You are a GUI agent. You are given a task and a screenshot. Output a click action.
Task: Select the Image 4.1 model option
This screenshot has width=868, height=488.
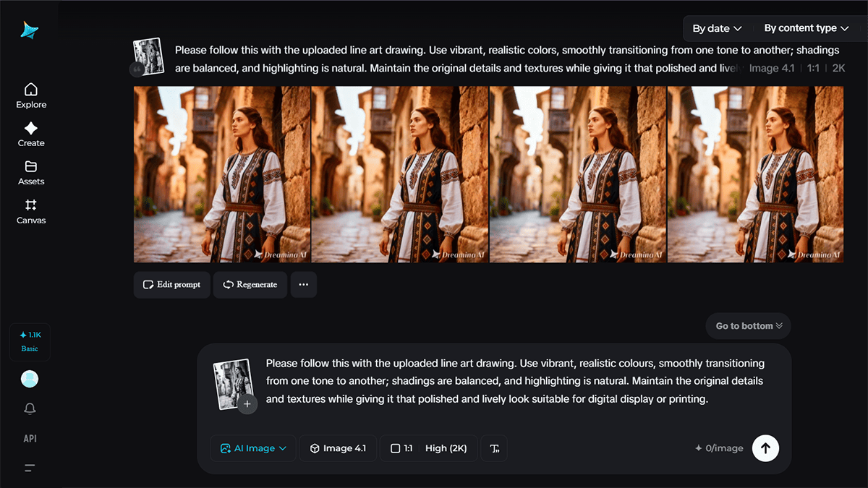[x=337, y=448]
